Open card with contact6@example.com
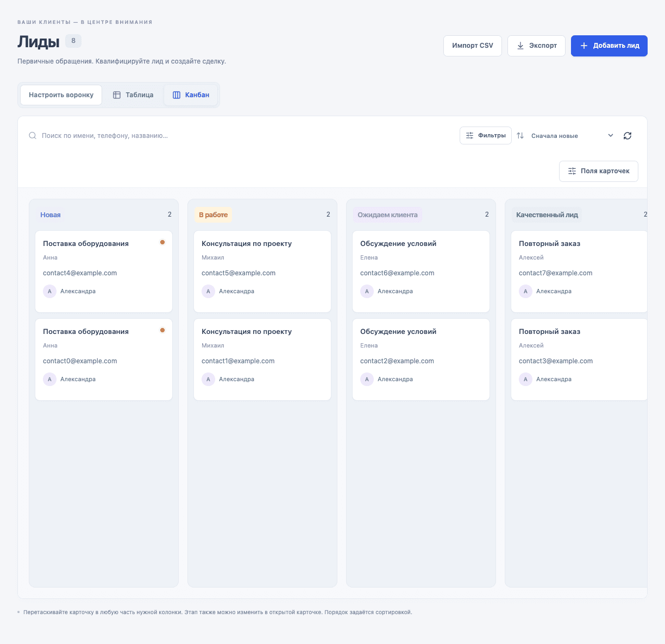665x644 pixels. point(421,272)
